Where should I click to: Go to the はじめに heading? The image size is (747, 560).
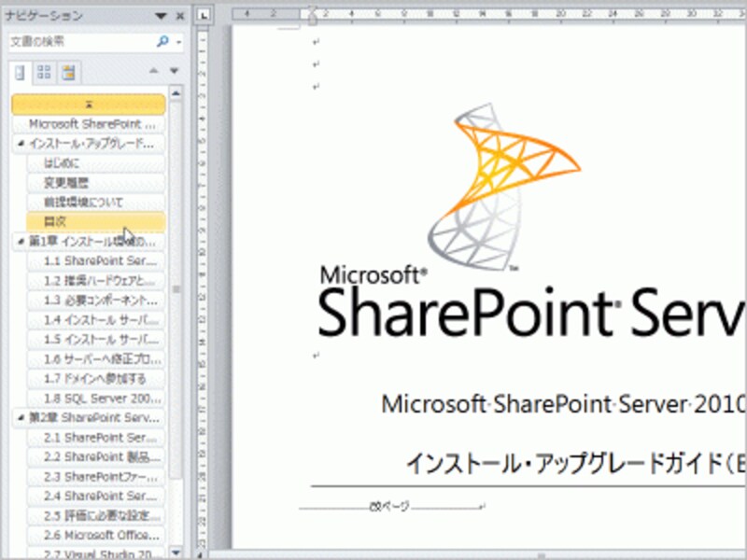click(x=96, y=163)
